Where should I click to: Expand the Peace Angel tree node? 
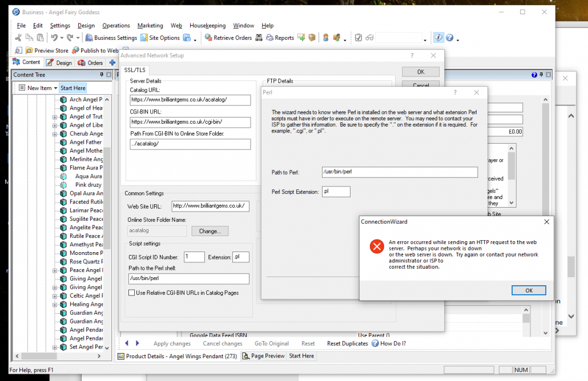click(55, 270)
